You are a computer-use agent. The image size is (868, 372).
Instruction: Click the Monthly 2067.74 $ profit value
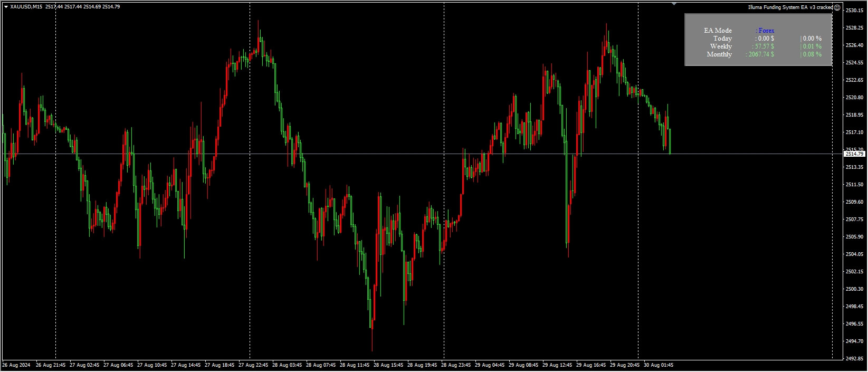(x=760, y=54)
